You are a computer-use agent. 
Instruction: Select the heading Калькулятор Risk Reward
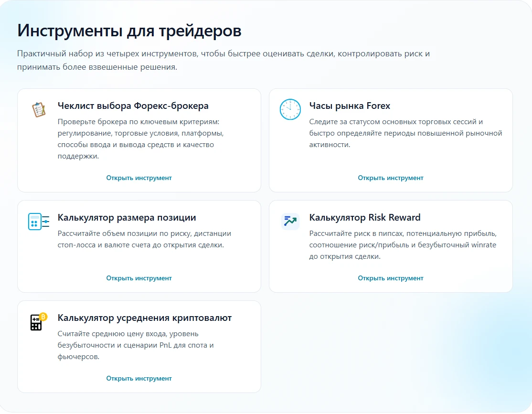click(364, 217)
